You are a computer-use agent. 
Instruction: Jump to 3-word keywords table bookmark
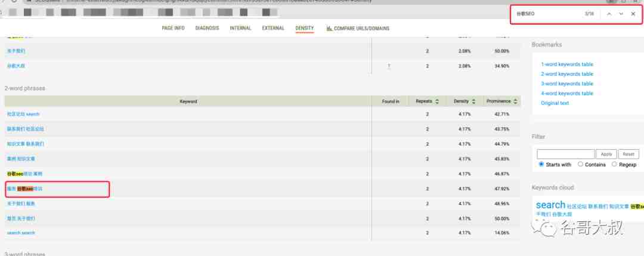tap(567, 84)
